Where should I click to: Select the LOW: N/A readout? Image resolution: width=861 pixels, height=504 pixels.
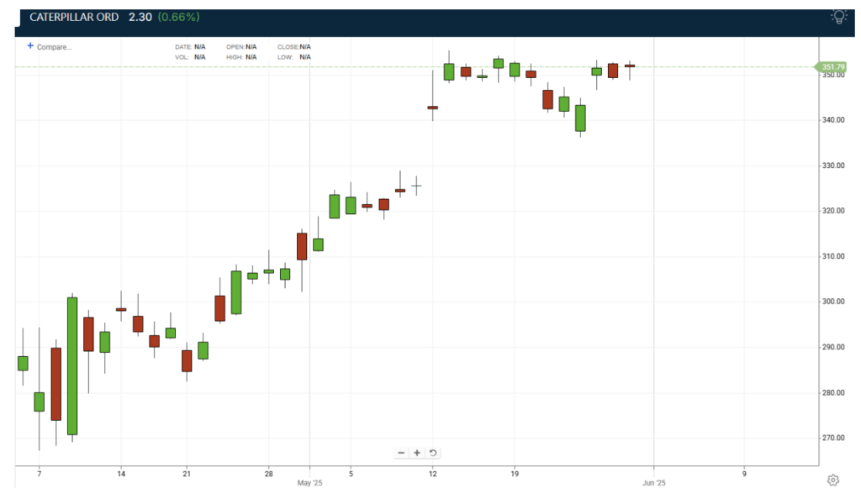point(294,57)
